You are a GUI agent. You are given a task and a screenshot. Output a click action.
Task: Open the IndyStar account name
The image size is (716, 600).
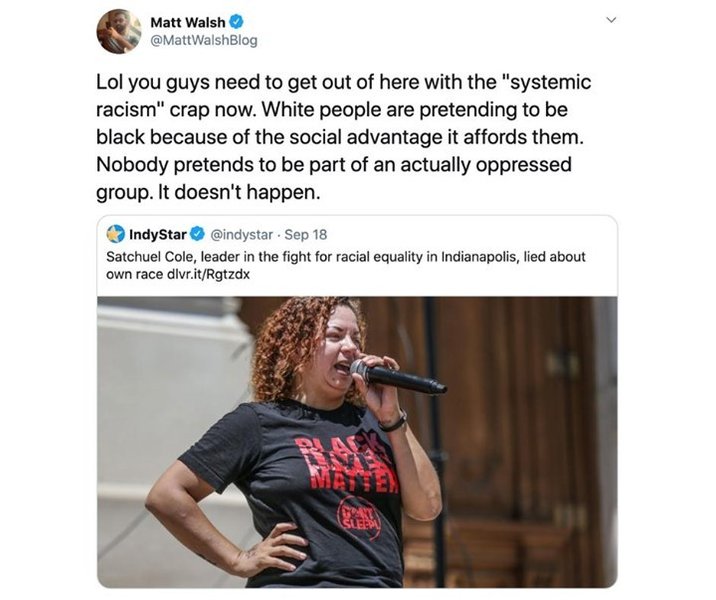point(158,235)
